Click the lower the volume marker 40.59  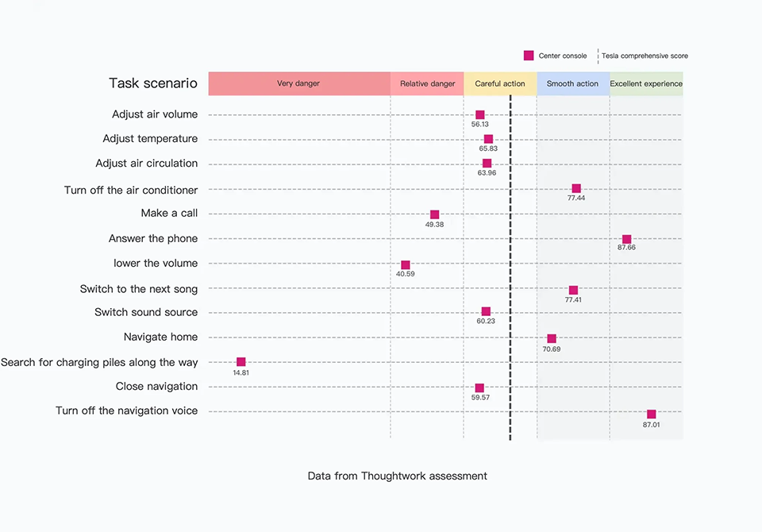(405, 264)
